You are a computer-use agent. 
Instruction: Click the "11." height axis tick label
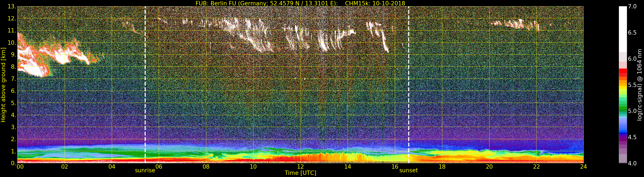tap(12, 31)
